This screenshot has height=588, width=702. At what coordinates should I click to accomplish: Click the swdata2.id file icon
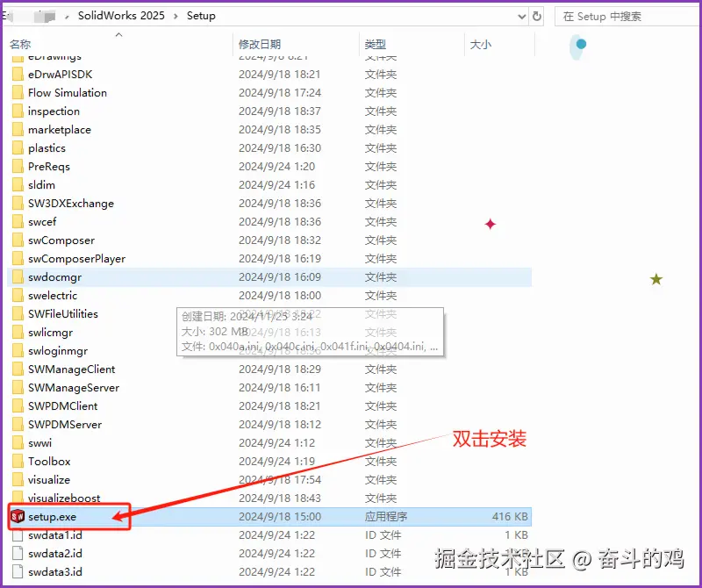(18, 554)
